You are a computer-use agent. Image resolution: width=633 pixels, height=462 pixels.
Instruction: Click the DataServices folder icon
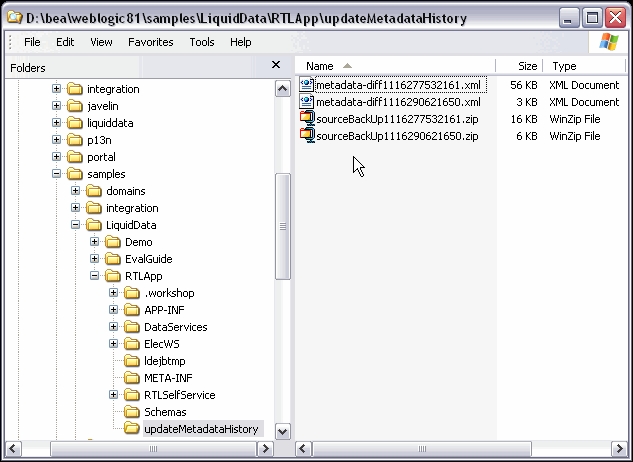(x=132, y=327)
